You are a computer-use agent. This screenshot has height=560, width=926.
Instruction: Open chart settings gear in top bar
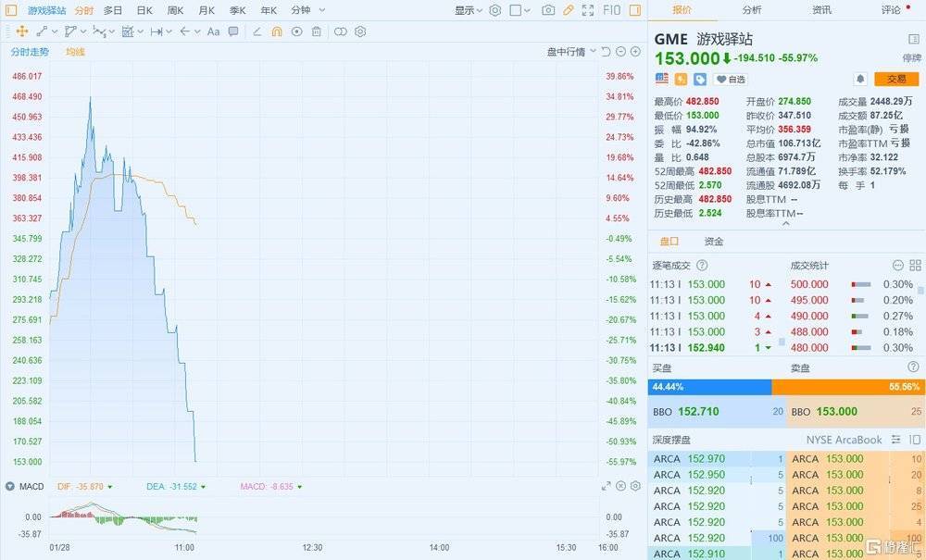point(494,10)
